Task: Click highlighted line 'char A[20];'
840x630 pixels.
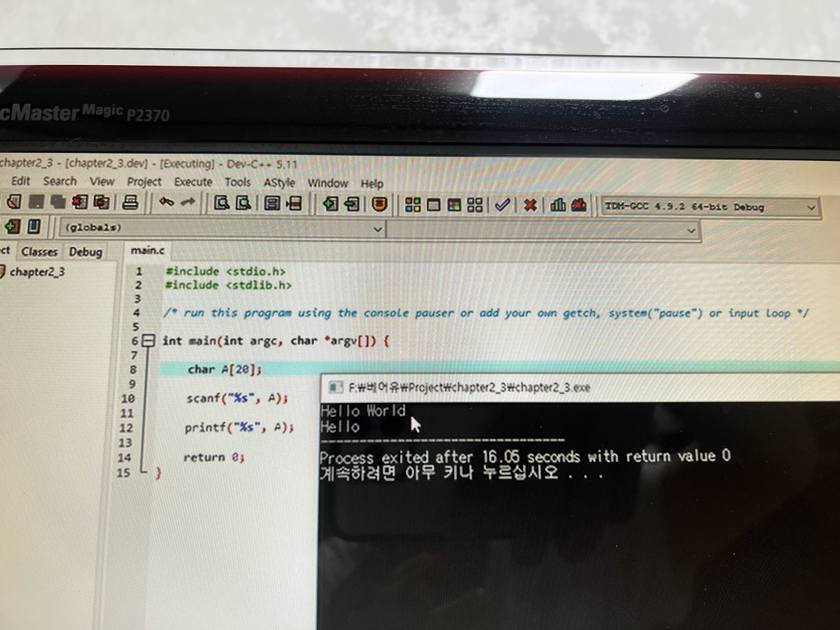Action: pos(225,369)
